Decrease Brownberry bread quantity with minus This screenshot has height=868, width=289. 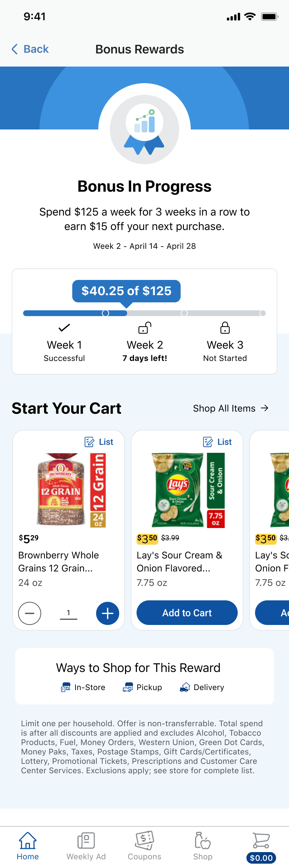click(30, 613)
